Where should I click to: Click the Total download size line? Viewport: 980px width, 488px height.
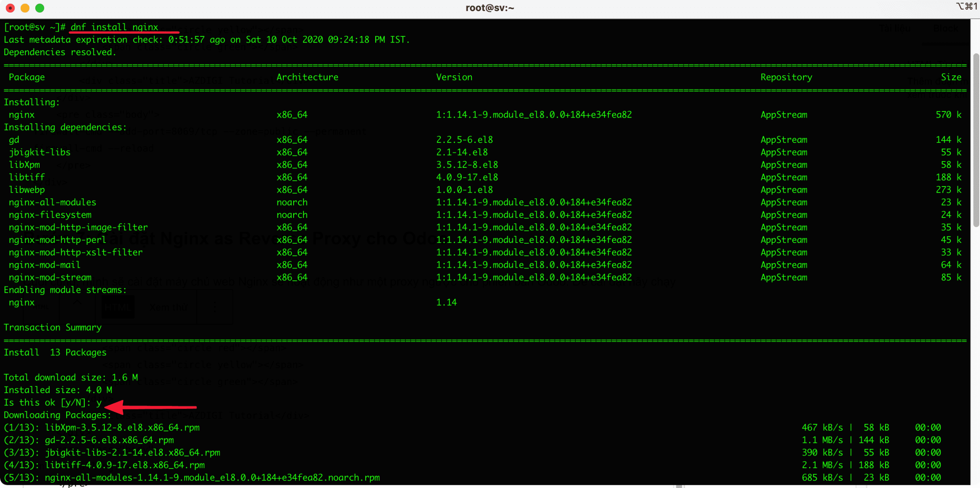pyautogui.click(x=71, y=378)
